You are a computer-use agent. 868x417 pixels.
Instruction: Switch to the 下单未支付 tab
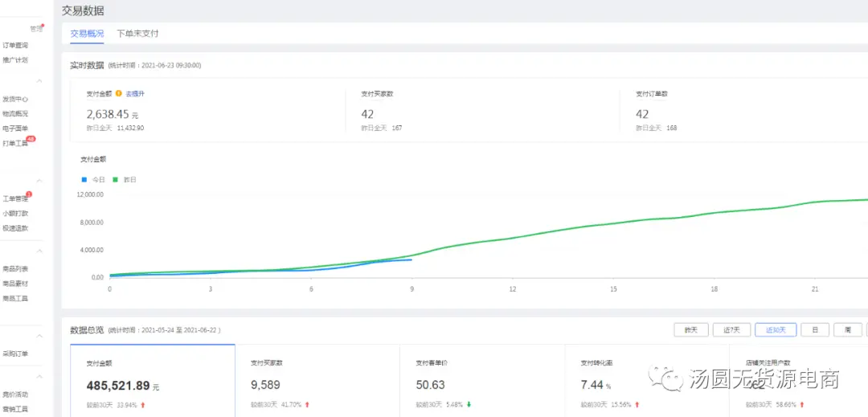[138, 33]
